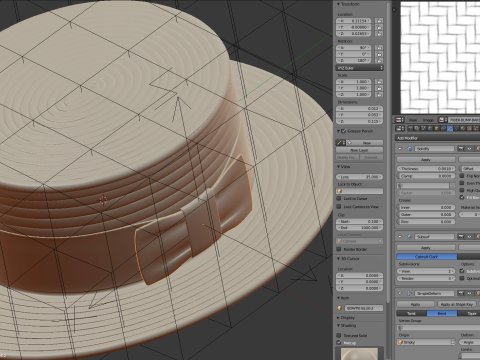Image resolution: width=480 pixels, height=360 pixels.
Task: Toggle Subsurf modifier viewport visibility eye
Action: click(469, 237)
